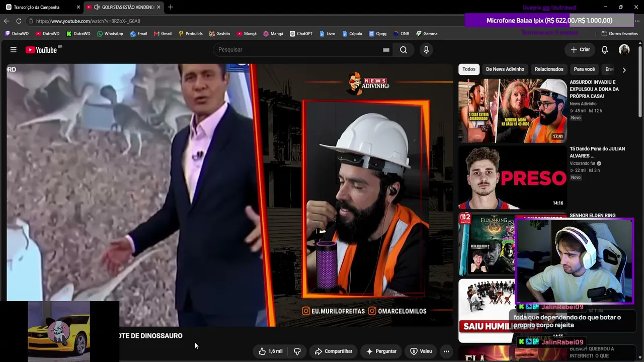Select the De News Adivinho chip
644x362 pixels.
point(505,69)
